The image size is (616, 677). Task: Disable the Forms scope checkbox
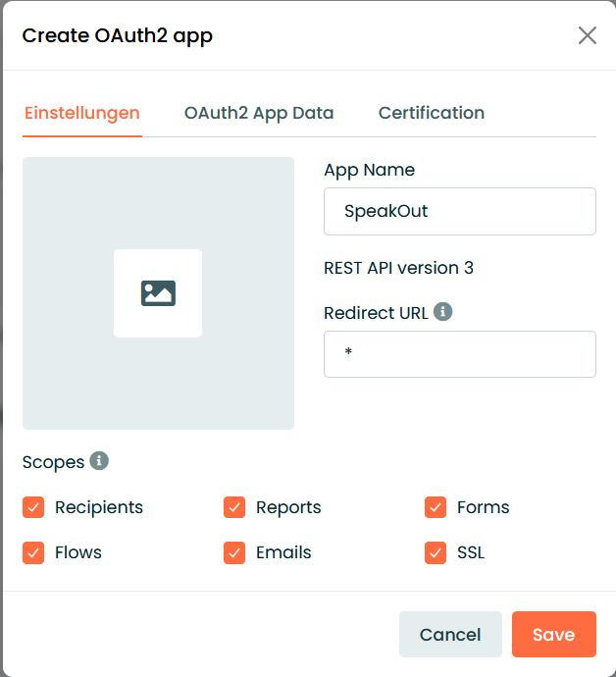[x=436, y=507]
